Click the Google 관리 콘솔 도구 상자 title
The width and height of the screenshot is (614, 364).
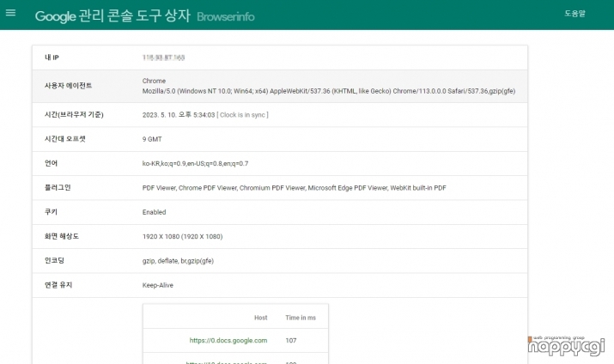(x=112, y=16)
